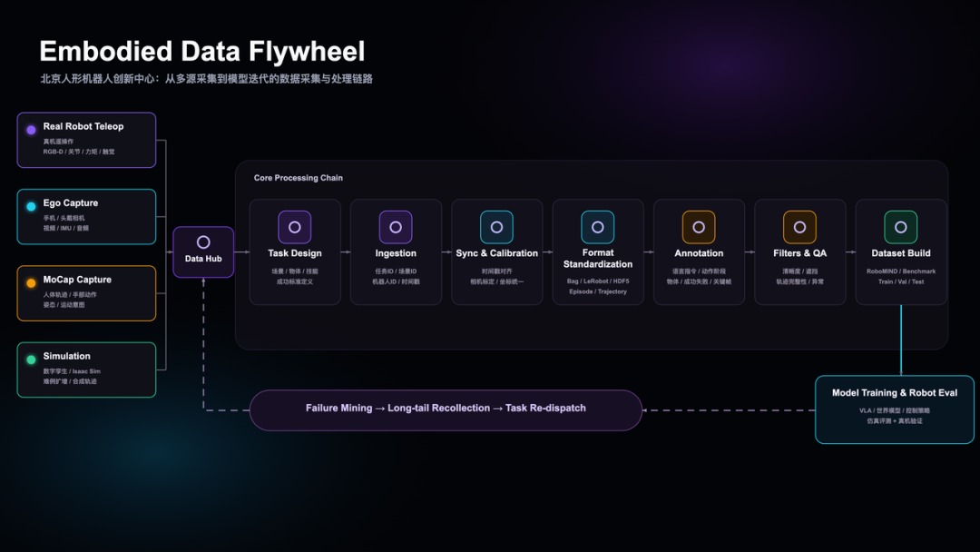
Task: Click the 'VLA' line in Model Training box
Action: tap(895, 410)
